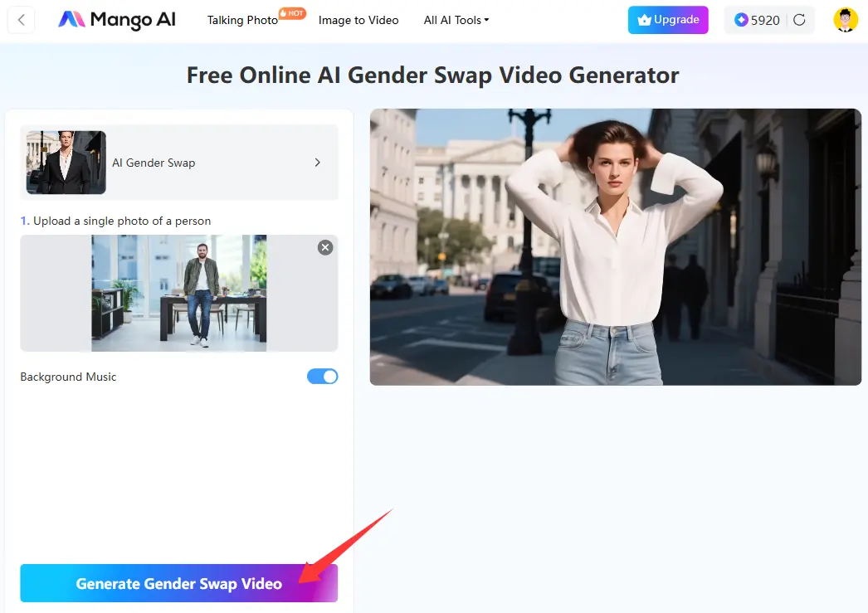The height and width of the screenshot is (613, 868).
Task: Click the woman preview video on right
Action: (615, 247)
